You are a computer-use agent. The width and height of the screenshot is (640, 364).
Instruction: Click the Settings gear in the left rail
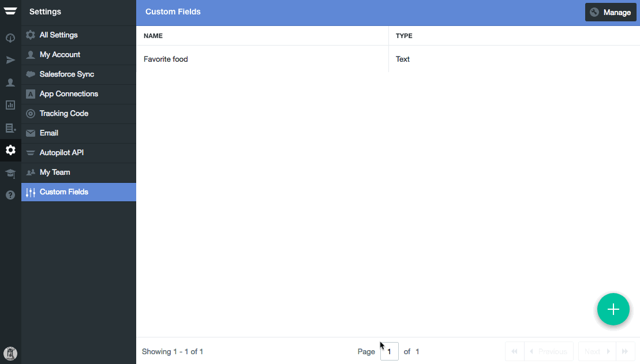point(10,150)
